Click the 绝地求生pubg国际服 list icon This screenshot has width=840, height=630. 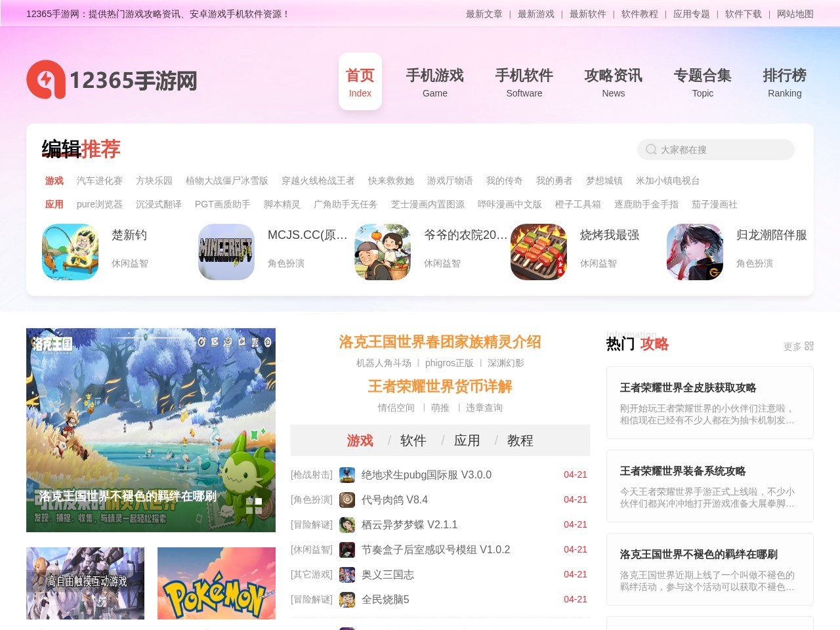pyautogui.click(x=347, y=475)
